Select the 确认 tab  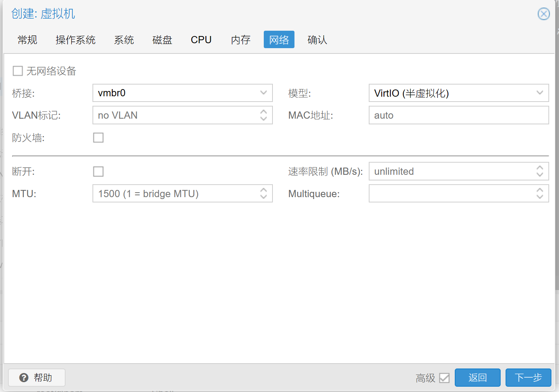(317, 40)
